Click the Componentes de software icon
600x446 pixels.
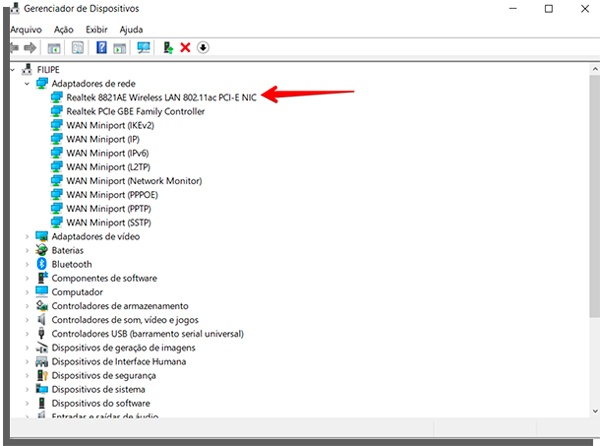pos(42,278)
